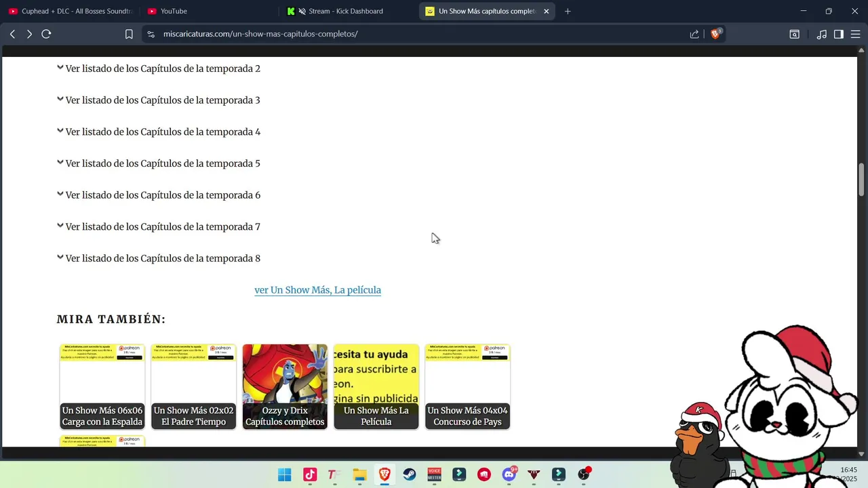This screenshot has width=868, height=488.
Task: Open Voicemeeter from the taskbar
Action: pos(434,474)
